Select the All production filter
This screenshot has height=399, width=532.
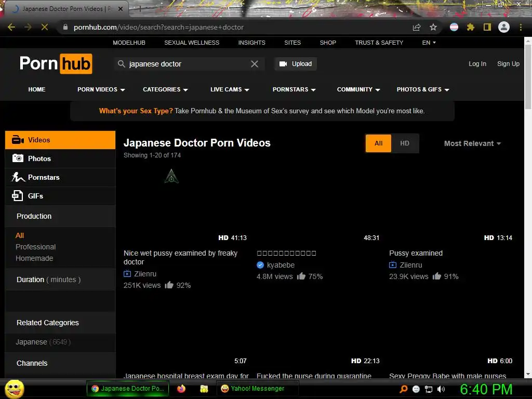coord(20,235)
